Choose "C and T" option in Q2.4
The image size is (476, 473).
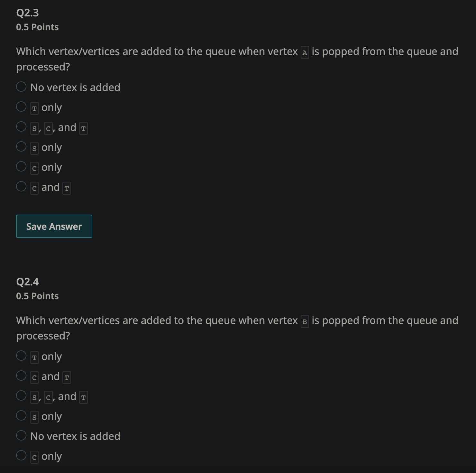(x=21, y=376)
